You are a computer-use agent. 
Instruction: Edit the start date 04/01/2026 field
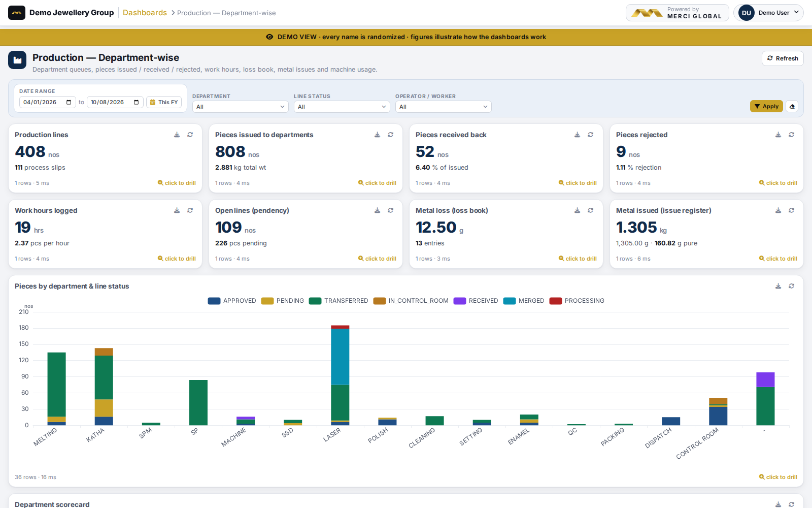tap(48, 102)
